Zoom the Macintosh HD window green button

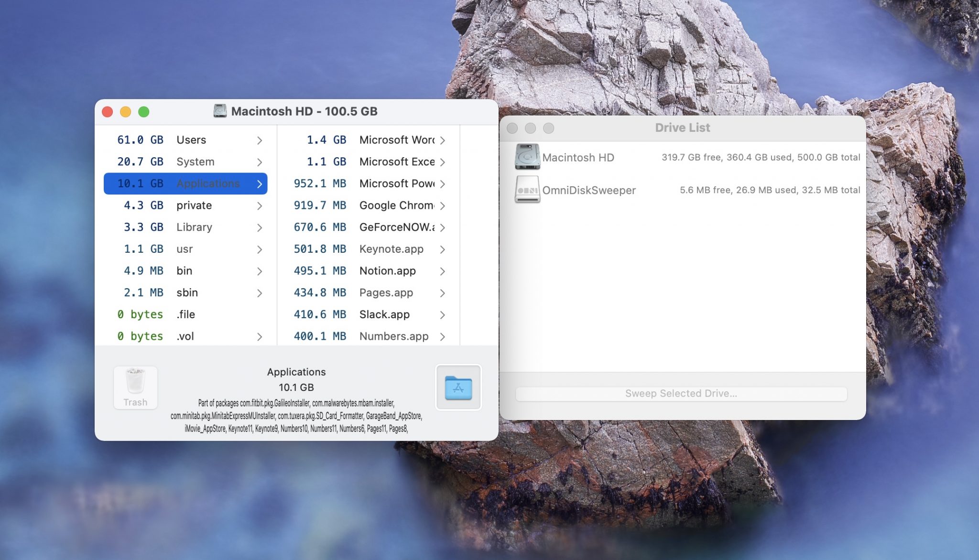pos(144,112)
